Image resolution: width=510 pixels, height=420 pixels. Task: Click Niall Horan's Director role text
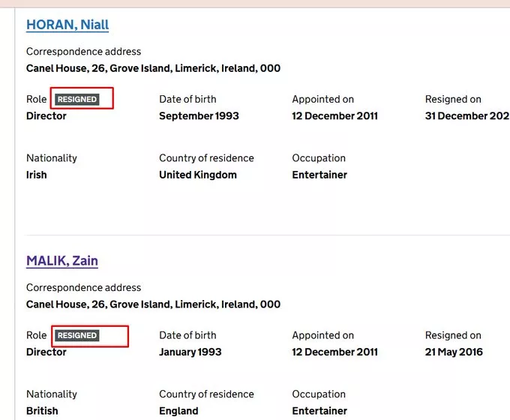point(46,116)
